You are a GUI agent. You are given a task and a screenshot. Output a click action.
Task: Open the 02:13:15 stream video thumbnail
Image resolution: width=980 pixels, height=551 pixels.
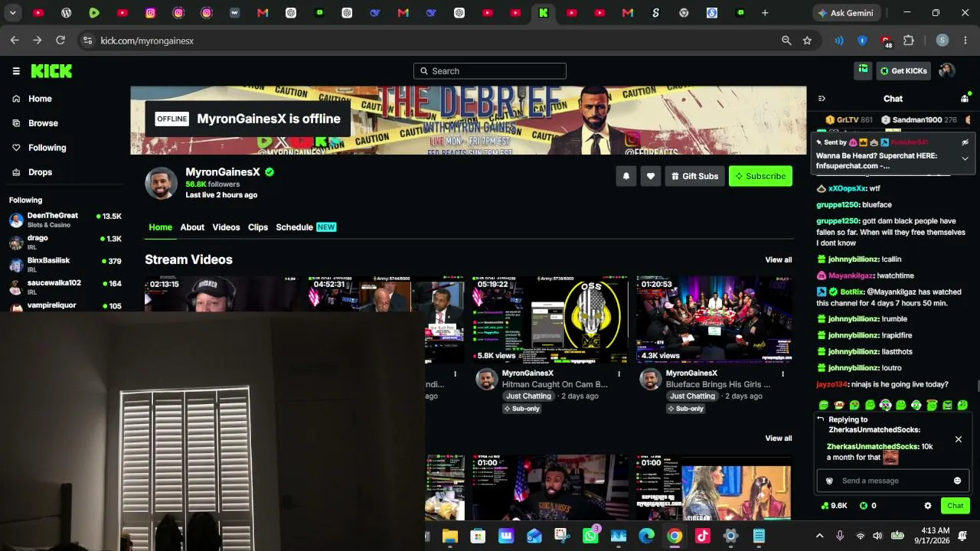pyautogui.click(x=223, y=294)
